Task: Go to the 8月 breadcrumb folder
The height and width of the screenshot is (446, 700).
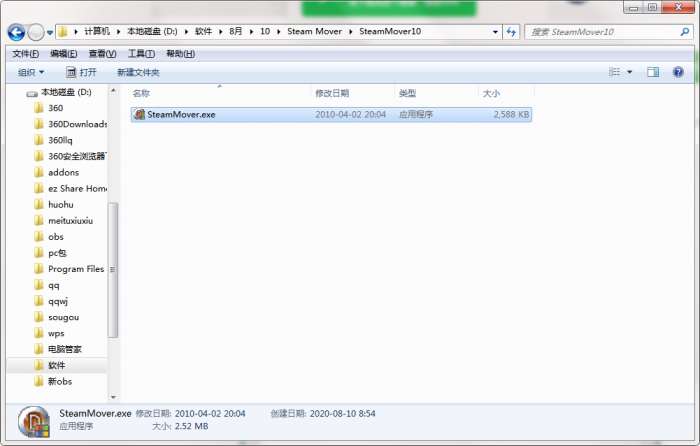Action: (236, 31)
